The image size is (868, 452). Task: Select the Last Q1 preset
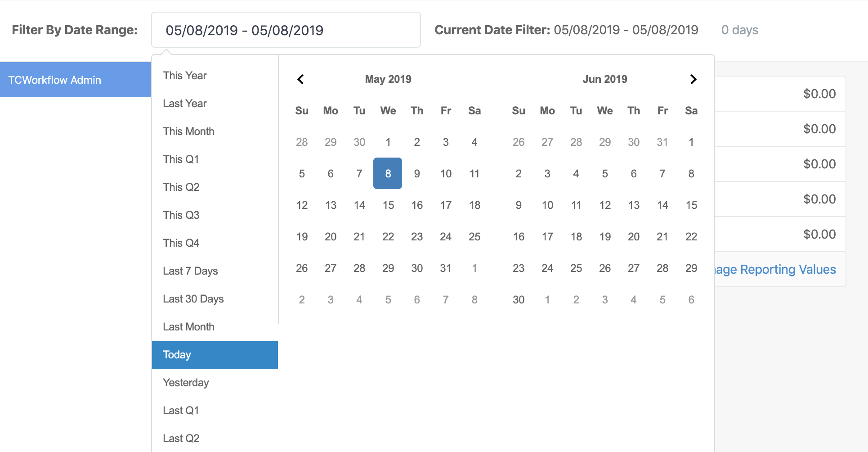click(x=215, y=411)
